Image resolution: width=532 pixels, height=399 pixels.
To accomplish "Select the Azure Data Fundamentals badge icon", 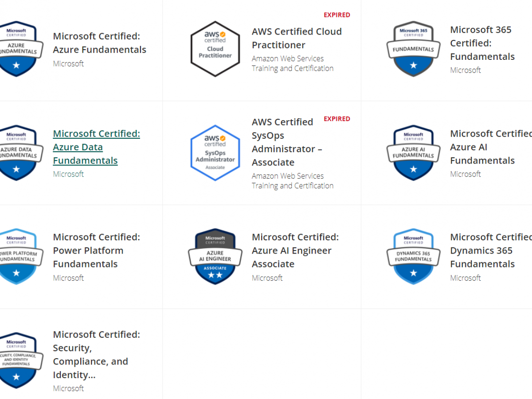I will 18,153.
